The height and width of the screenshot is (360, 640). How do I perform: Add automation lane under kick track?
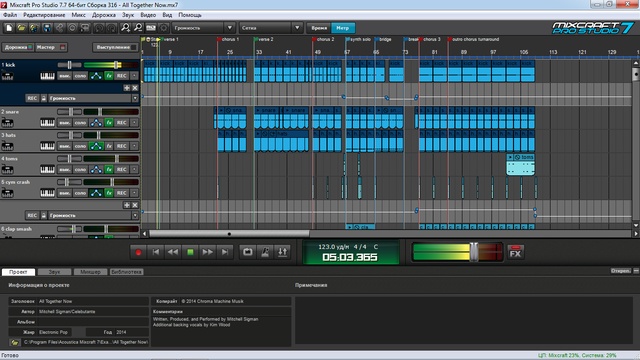pyautogui.click(x=127, y=88)
